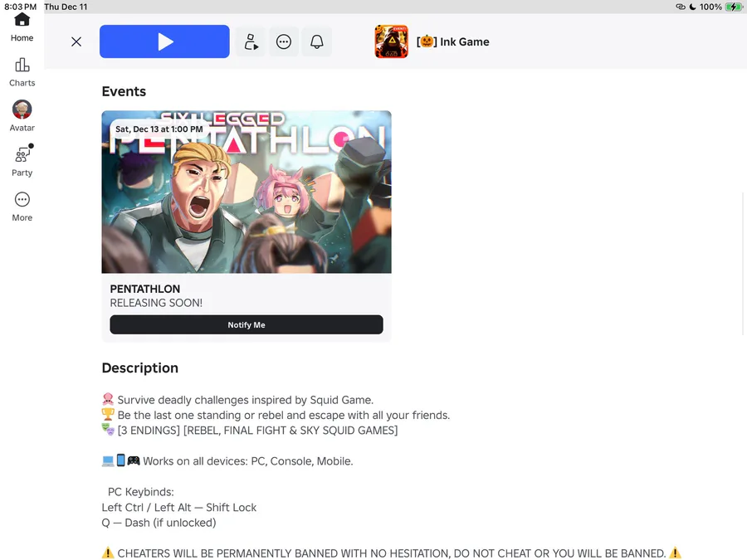Screen dimensions: 747x560
Task: Tap the PENTATHLON event title
Action: point(144,289)
